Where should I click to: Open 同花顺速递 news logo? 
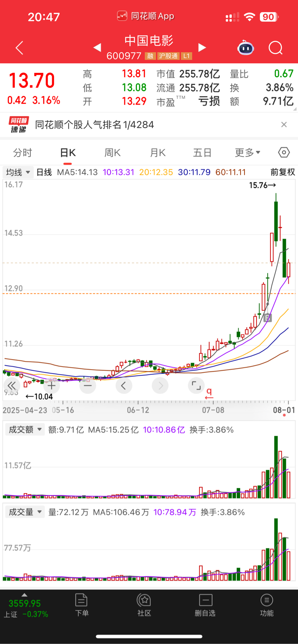tap(18, 125)
